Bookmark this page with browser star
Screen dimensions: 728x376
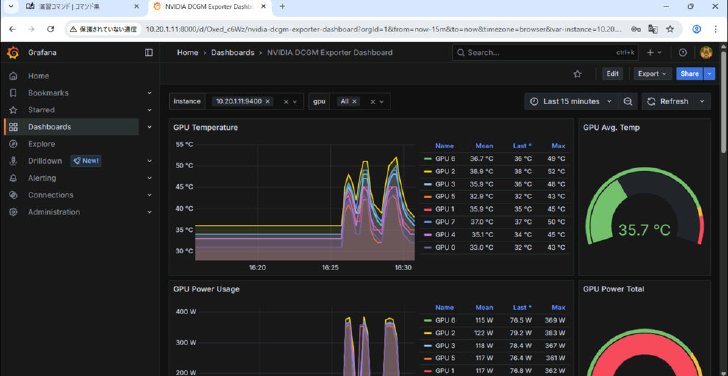[x=670, y=29]
